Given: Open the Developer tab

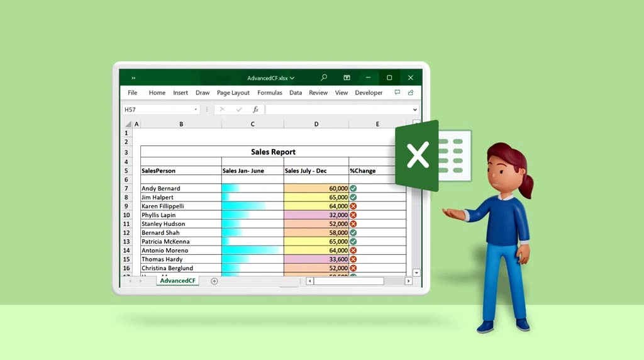Looking at the screenshot, I should pos(369,93).
